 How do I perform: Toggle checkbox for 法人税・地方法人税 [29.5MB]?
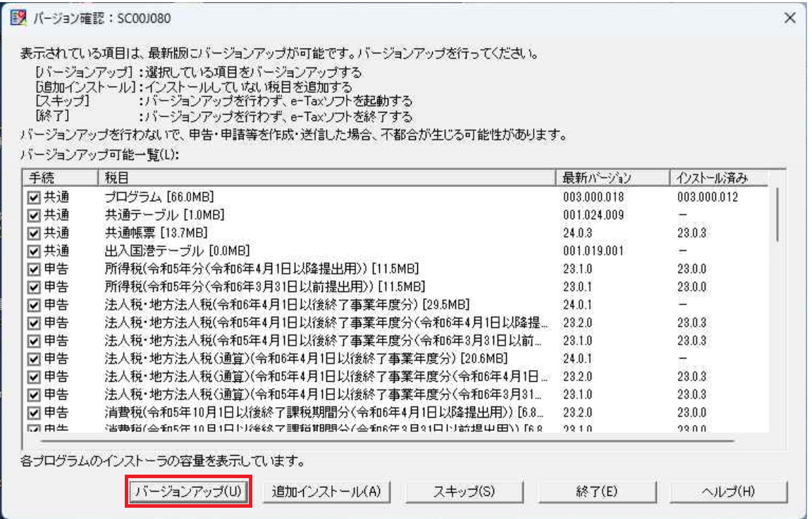click(34, 305)
